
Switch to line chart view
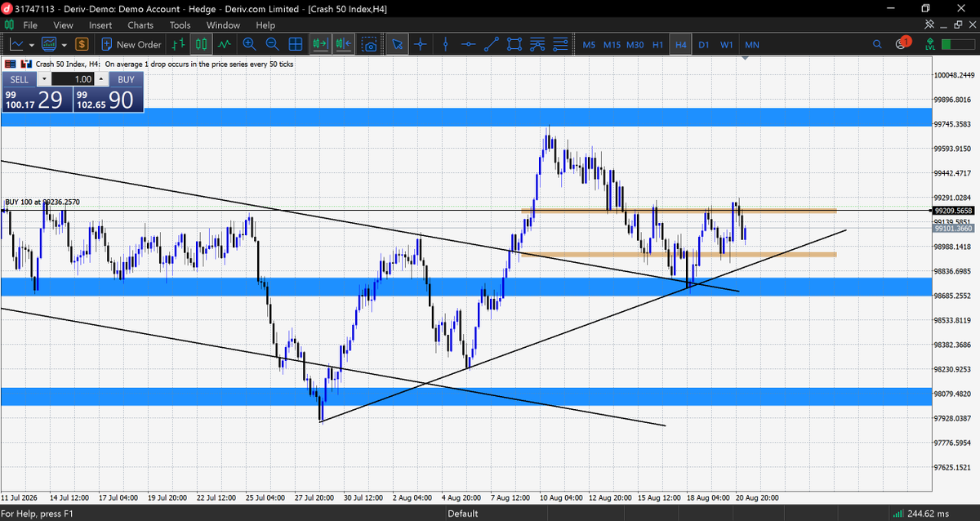[224, 44]
